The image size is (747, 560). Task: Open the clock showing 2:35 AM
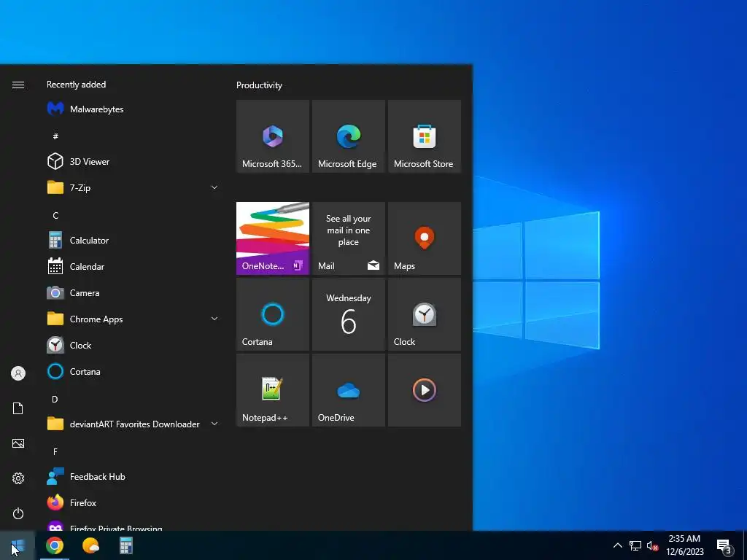(x=684, y=545)
